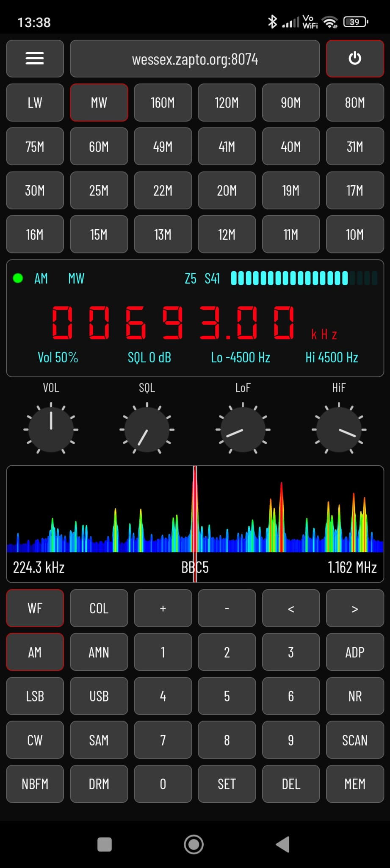Viewport: 390px width, 868px height.
Task: Tap the server address wessex.zapto.org:8074 field
Action: (195, 59)
